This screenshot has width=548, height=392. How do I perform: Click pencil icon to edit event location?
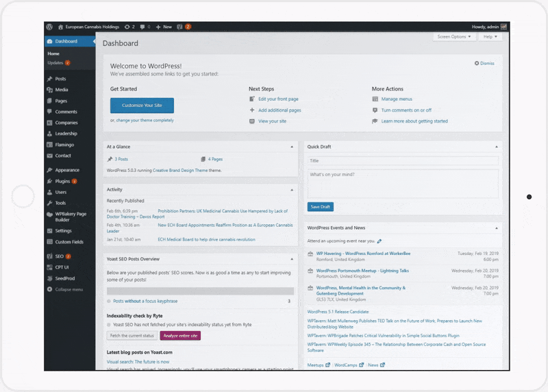click(379, 241)
